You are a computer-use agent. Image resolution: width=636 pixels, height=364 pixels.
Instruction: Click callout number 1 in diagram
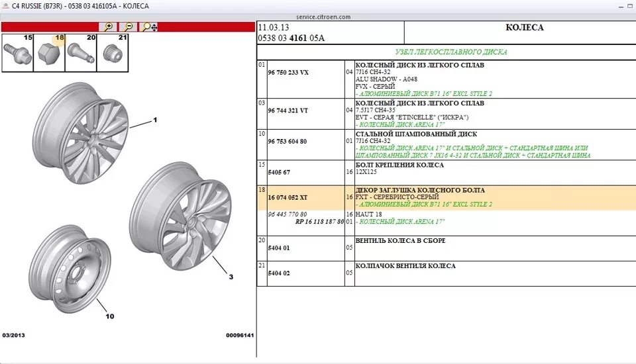click(x=155, y=120)
